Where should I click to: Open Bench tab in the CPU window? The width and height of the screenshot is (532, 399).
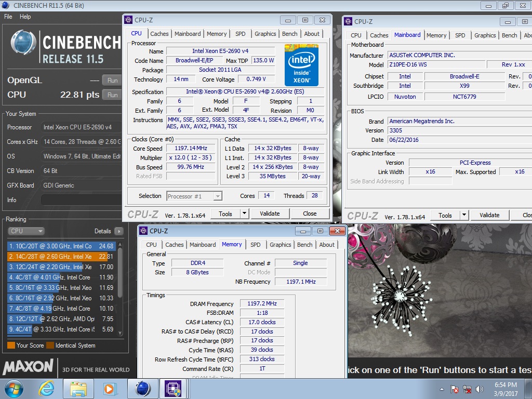point(290,34)
